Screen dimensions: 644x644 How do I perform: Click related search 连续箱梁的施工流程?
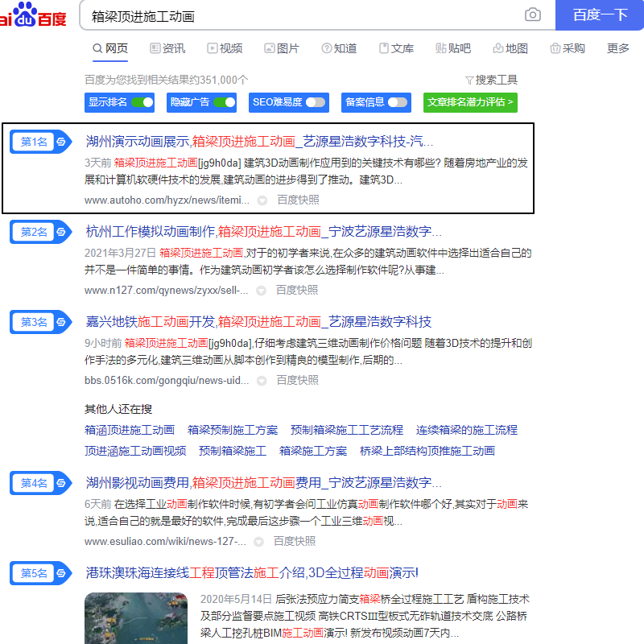[x=467, y=430]
